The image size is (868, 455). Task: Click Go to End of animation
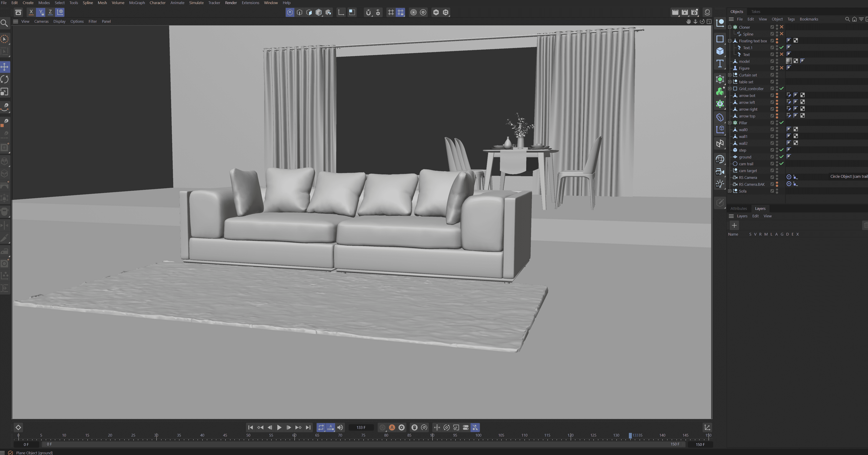pyautogui.click(x=308, y=427)
